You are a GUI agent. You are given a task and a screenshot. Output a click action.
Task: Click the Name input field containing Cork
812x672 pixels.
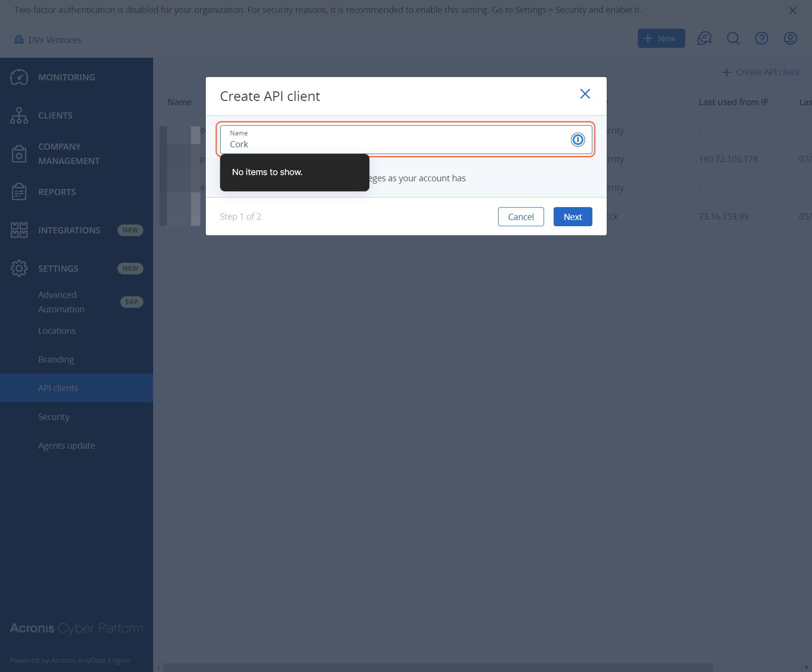click(x=406, y=140)
